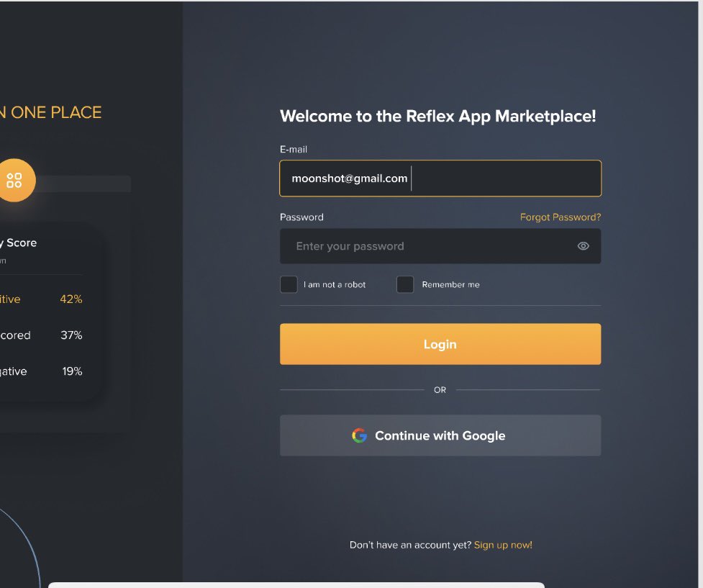Click the 'Score' card title
This screenshot has height=588, width=703.
[x=22, y=243]
